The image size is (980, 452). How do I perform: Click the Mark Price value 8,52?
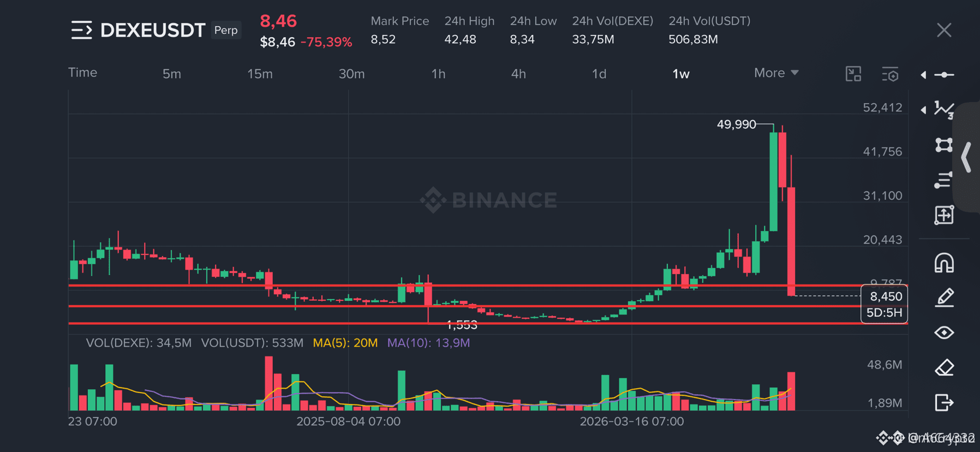(383, 39)
